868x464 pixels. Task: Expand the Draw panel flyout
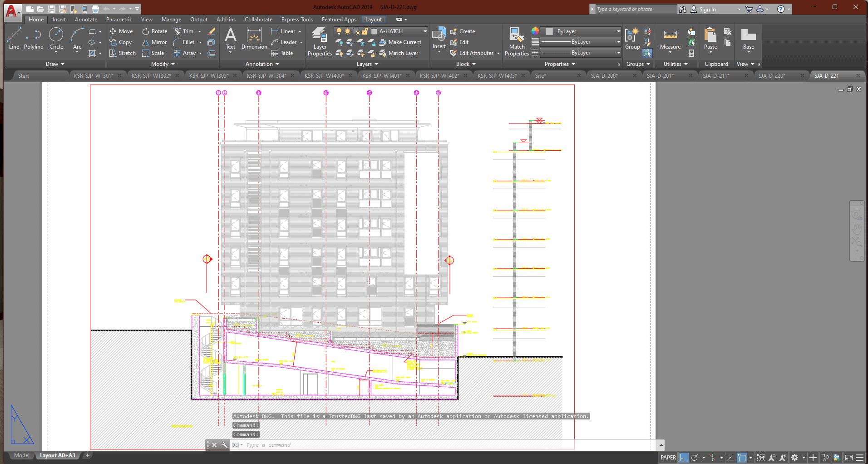pos(55,64)
